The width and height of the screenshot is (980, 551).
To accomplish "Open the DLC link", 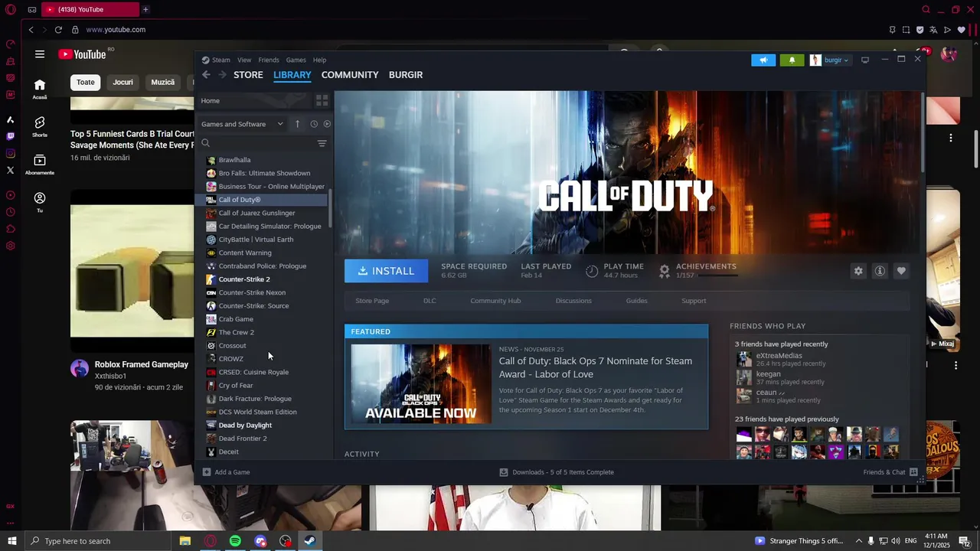I will (x=430, y=301).
